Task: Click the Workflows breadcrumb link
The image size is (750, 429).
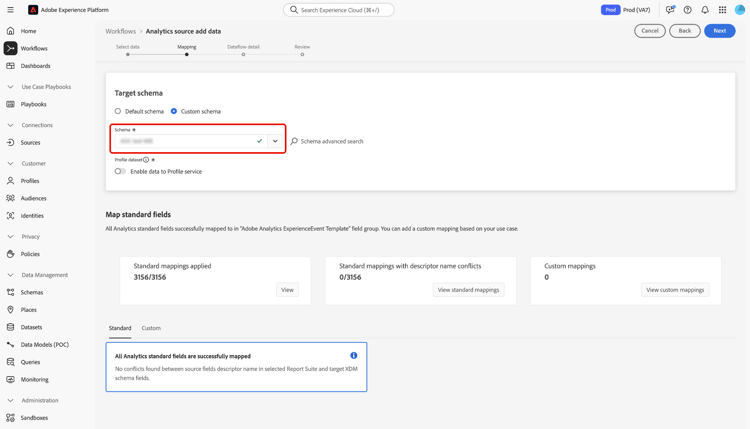Action: pos(121,31)
